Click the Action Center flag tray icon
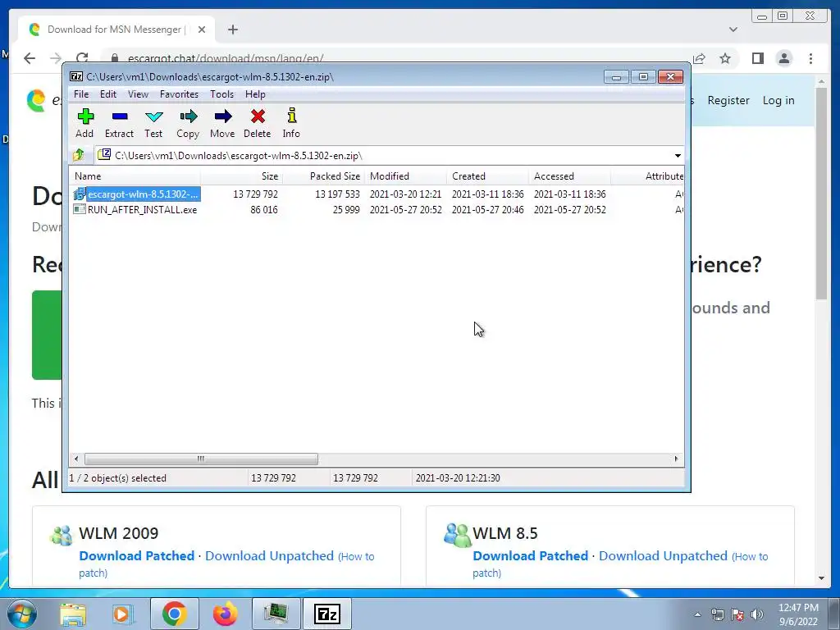 click(x=737, y=614)
